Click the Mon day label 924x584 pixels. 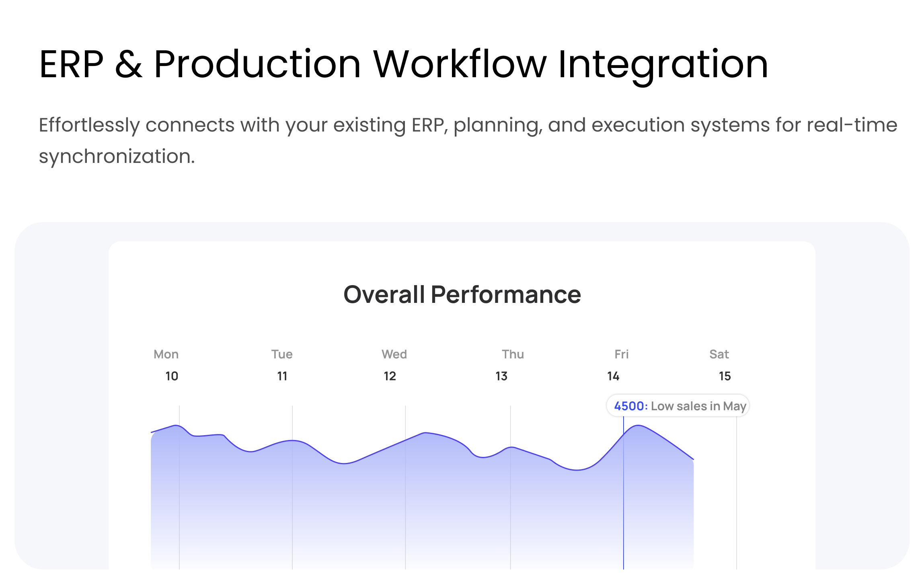tap(166, 354)
